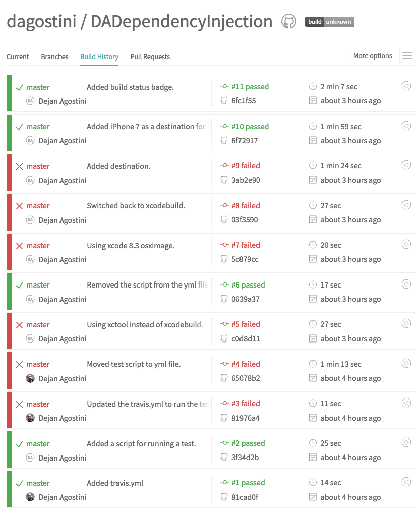Restart failed build #7 with its icon
The image size is (420, 513).
click(x=406, y=245)
